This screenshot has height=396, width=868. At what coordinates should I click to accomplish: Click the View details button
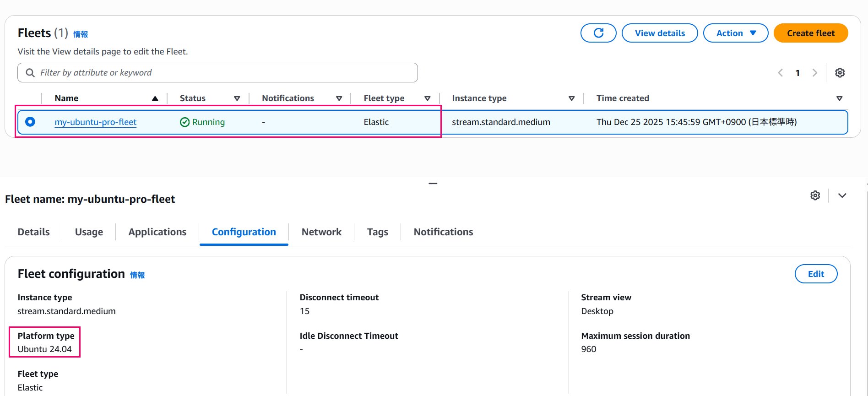click(660, 33)
